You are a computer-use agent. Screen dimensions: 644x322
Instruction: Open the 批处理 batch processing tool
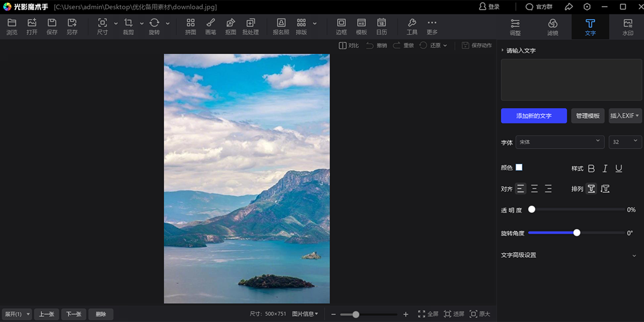coord(250,26)
